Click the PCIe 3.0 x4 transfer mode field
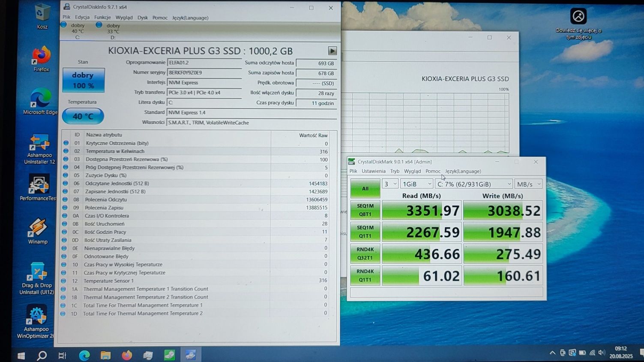This screenshot has height=362, width=644. click(204, 93)
